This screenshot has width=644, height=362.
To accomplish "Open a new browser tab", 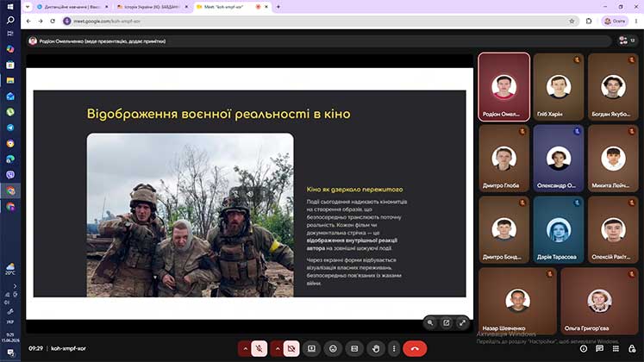I will coord(278,7).
